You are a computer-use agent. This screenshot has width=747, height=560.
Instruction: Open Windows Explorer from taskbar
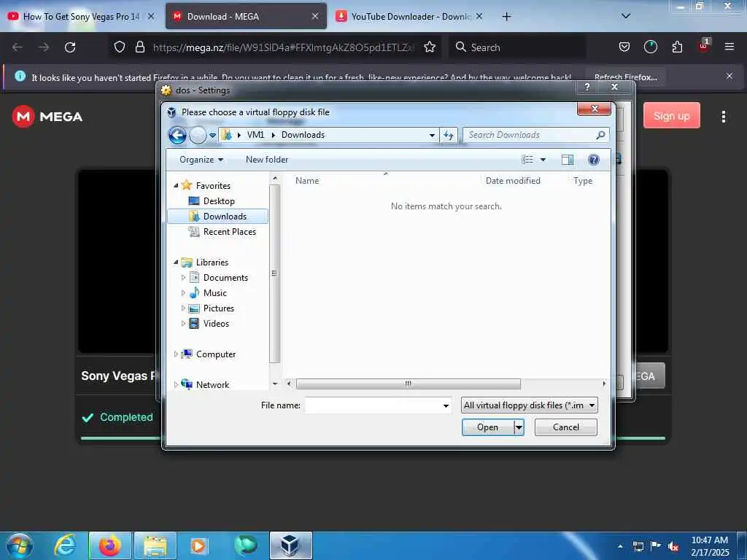155,545
